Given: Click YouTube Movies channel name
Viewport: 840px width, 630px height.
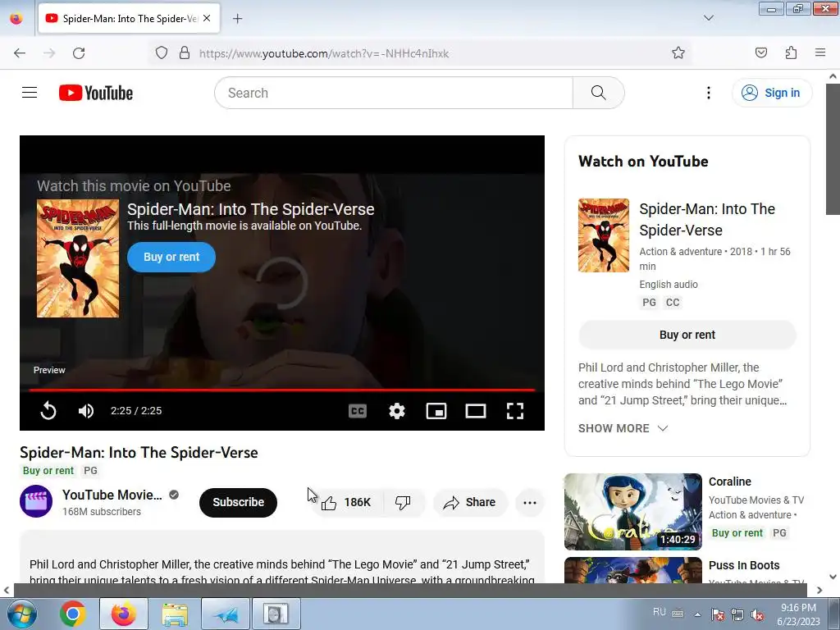Looking at the screenshot, I should (112, 495).
